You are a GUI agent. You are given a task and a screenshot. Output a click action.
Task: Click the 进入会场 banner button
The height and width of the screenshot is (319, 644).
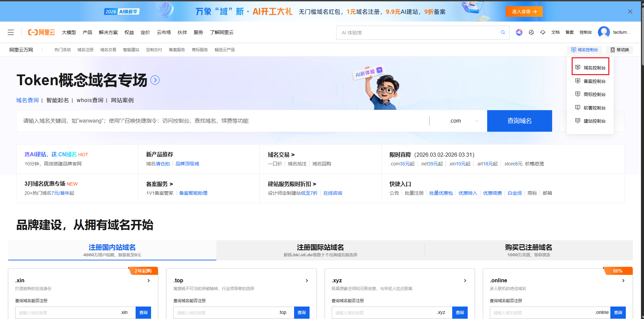pyautogui.click(x=524, y=11)
